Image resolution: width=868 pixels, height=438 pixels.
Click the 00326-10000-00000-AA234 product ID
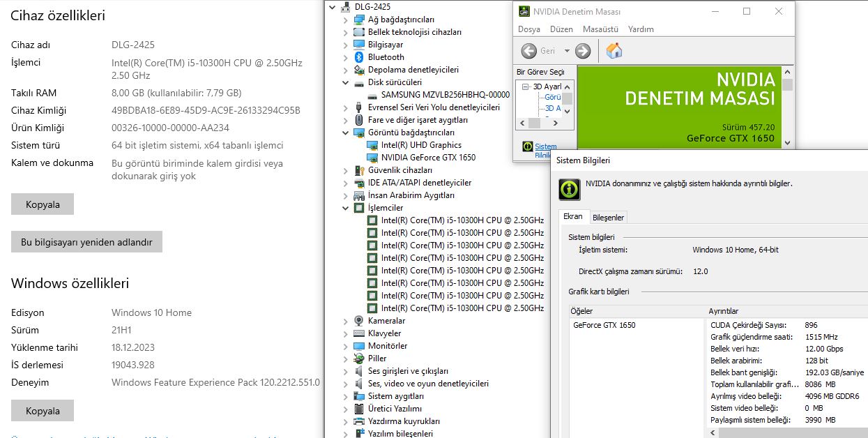(170, 128)
